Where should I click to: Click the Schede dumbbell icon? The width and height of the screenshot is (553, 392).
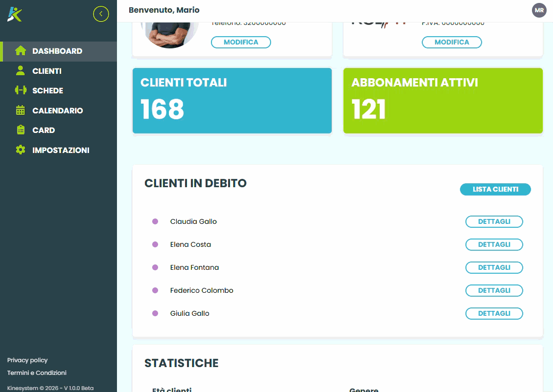[x=21, y=90]
